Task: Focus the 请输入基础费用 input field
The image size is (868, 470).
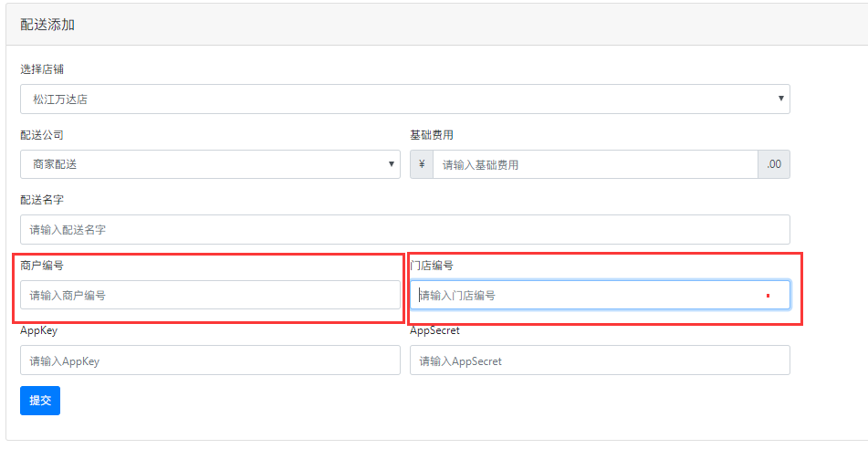Action: coord(595,164)
